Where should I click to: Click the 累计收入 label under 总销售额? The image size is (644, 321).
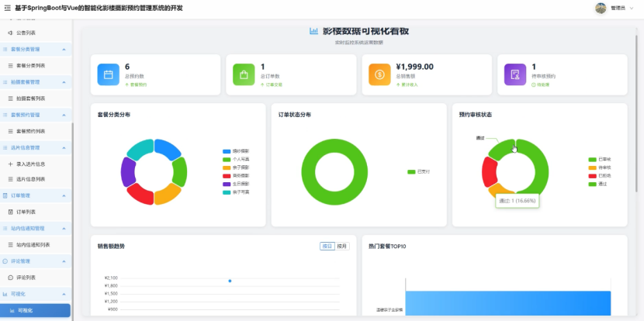(410, 85)
